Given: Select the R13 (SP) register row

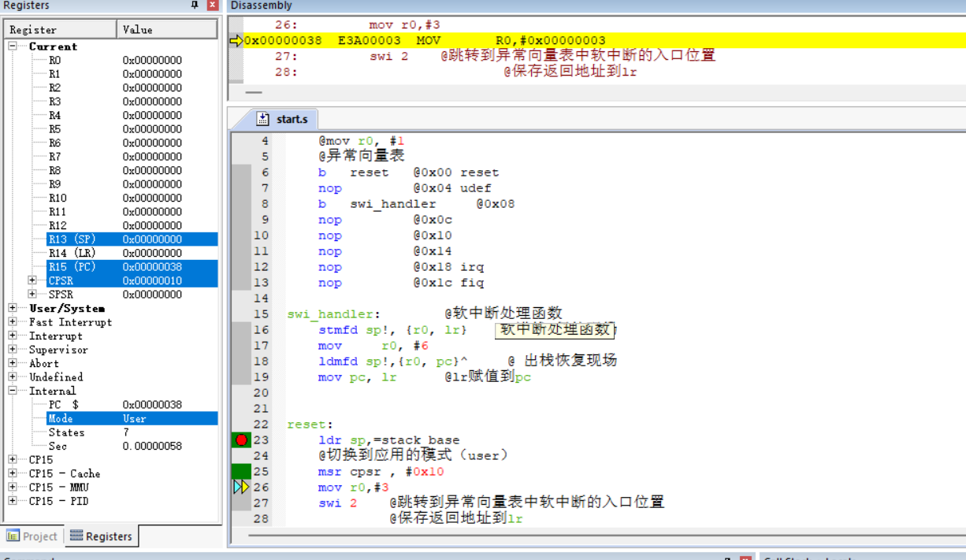Looking at the screenshot, I should pyautogui.click(x=76, y=239).
